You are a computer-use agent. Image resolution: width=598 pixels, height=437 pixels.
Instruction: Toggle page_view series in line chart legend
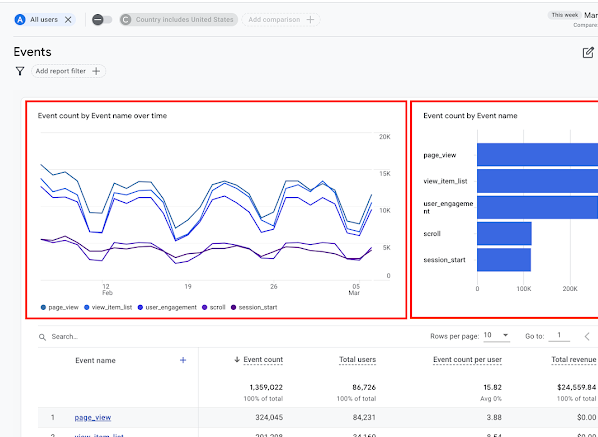[59, 307]
